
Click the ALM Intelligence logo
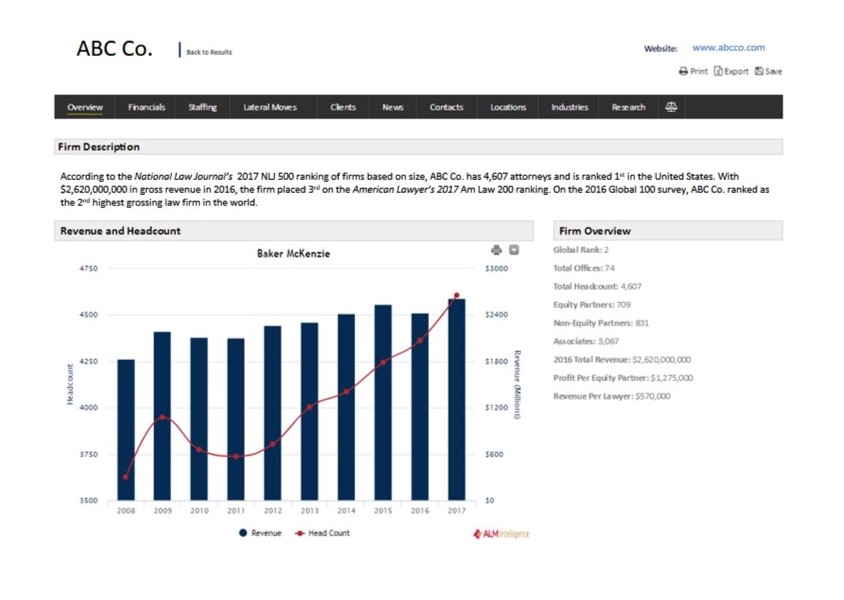pyautogui.click(x=501, y=534)
